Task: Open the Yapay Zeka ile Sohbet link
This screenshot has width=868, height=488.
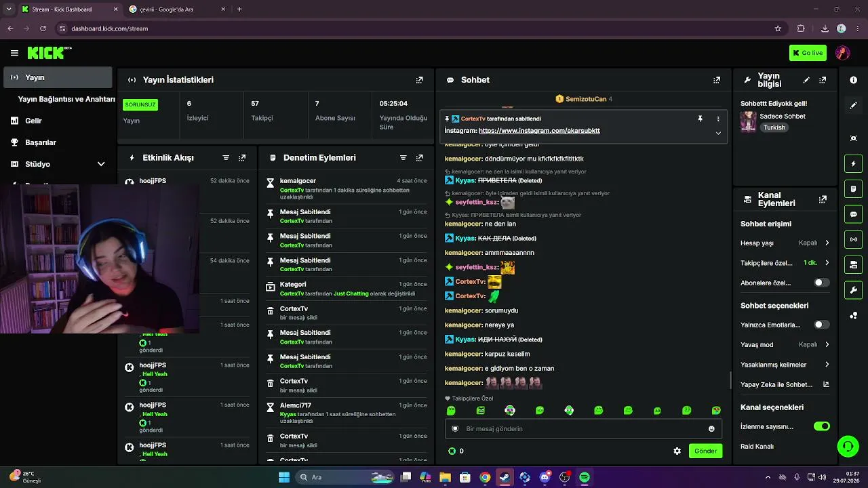Action: 785,384
